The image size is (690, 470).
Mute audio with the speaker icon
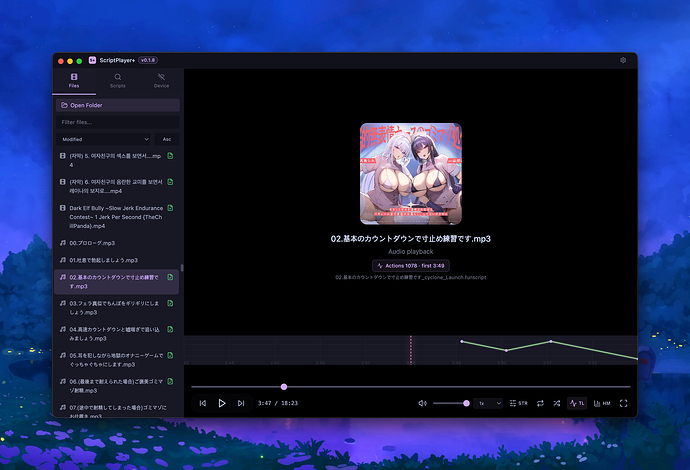coord(422,403)
